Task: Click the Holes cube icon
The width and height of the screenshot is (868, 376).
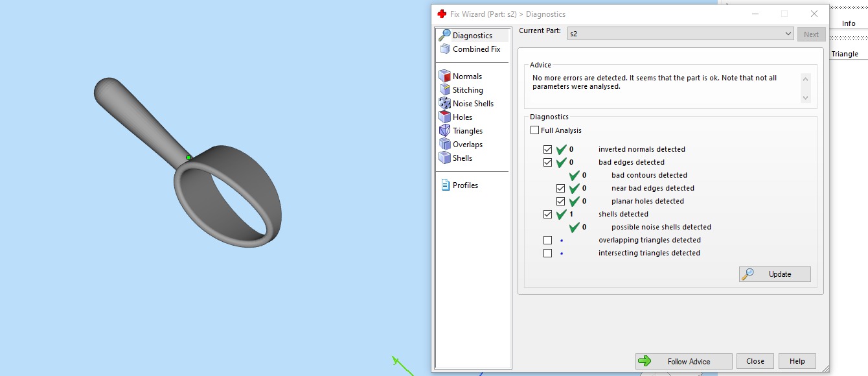Action: click(x=444, y=117)
